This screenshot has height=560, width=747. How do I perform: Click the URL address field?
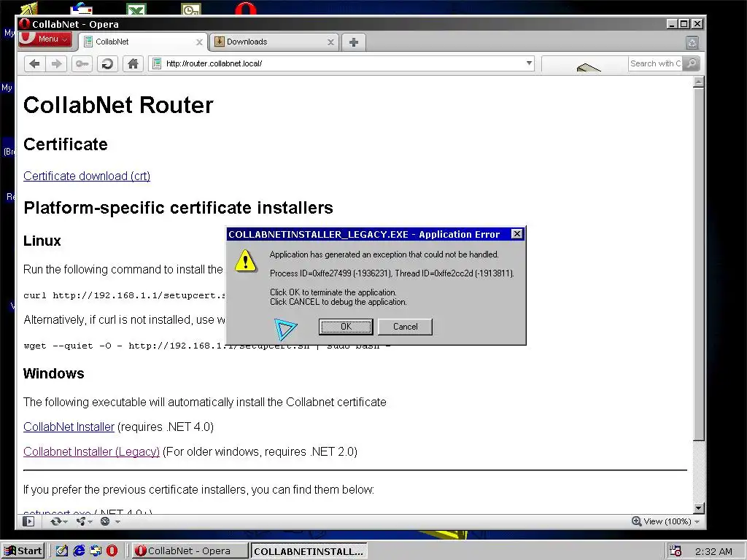click(343, 63)
